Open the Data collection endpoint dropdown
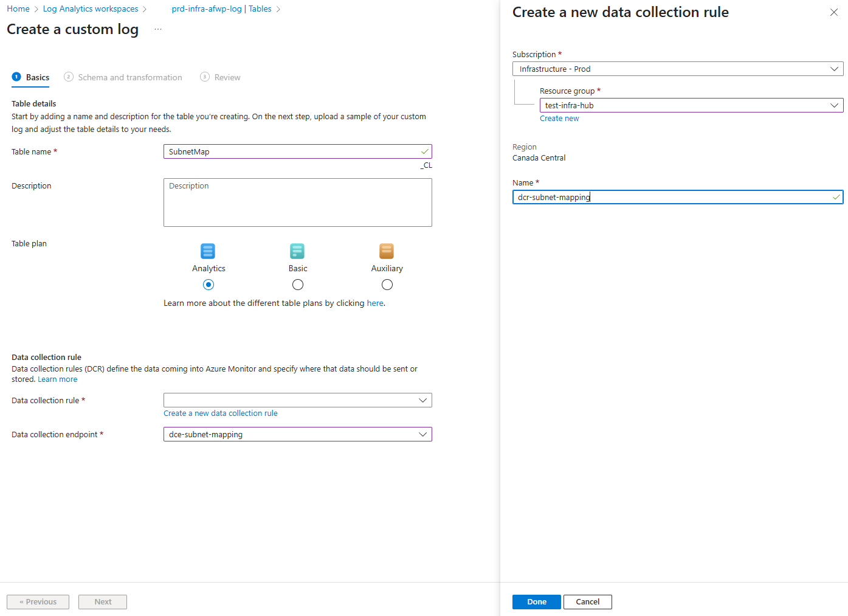 pos(297,434)
